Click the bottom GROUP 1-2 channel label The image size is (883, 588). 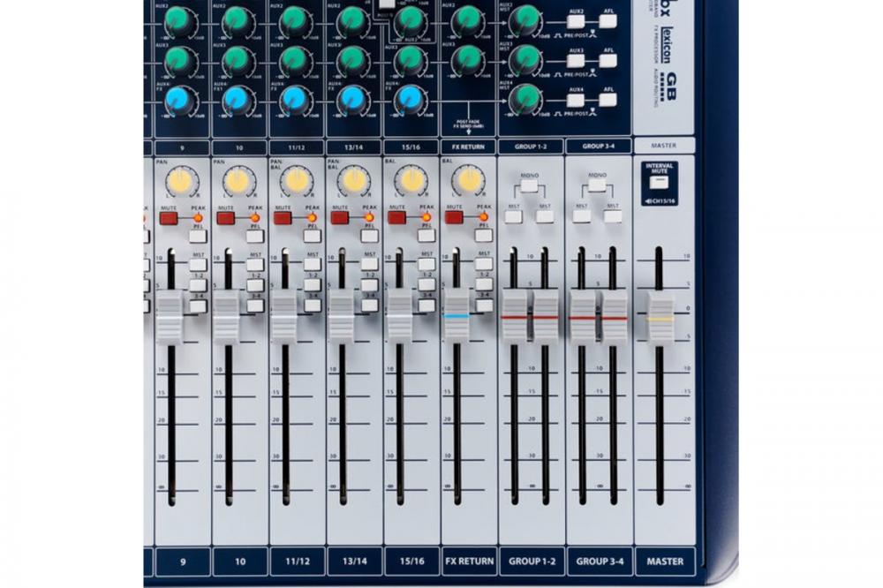532,562
